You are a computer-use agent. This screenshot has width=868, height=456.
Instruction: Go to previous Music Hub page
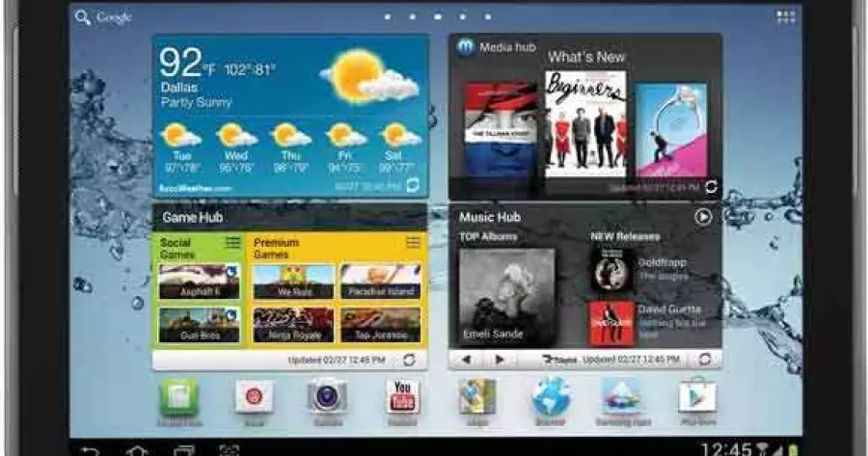[x=467, y=360]
